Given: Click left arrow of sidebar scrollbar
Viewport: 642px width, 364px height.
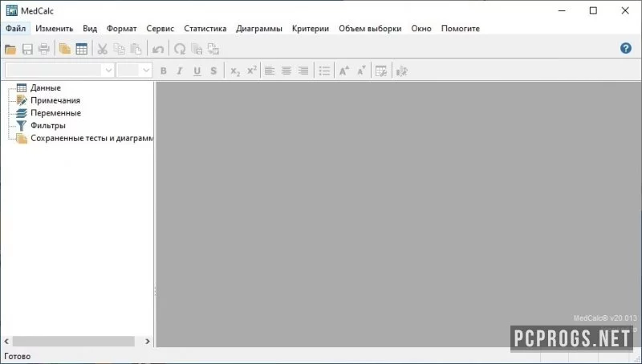Looking at the screenshot, I should click(x=6, y=341).
